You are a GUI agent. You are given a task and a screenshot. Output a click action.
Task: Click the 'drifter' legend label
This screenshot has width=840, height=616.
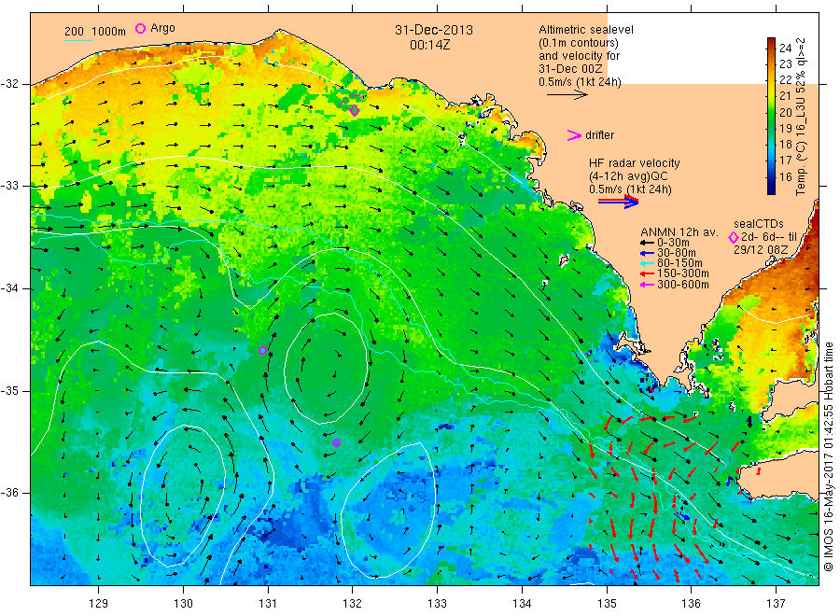[x=599, y=135]
